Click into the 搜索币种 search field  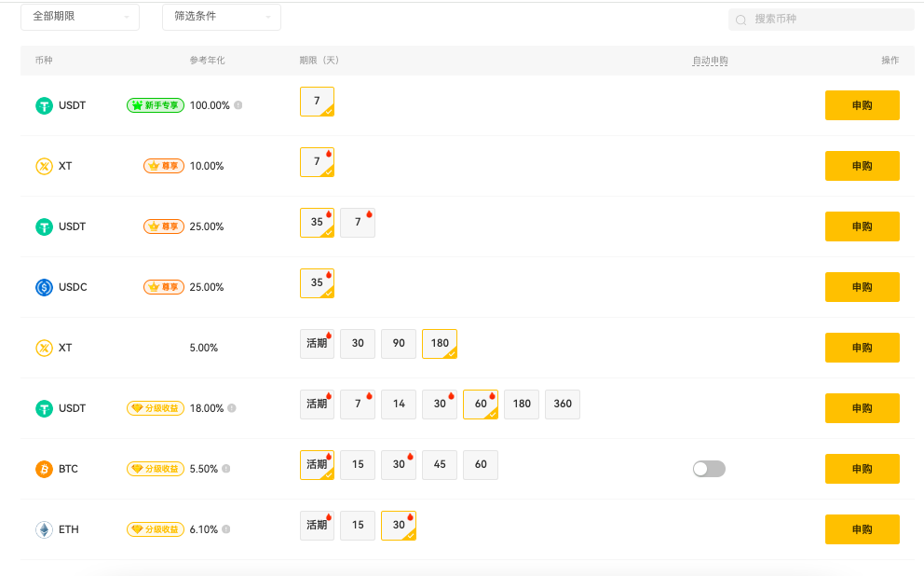pos(829,20)
